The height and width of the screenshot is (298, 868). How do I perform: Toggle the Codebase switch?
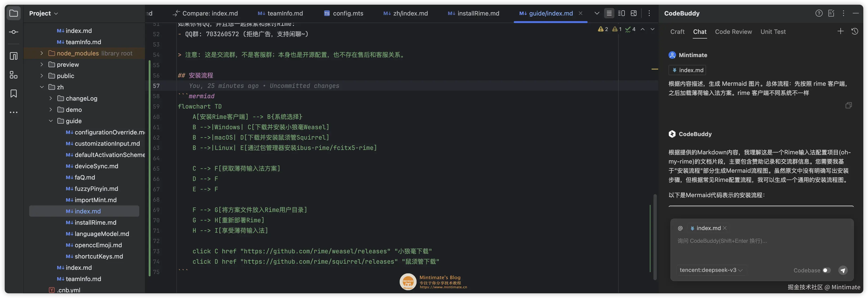[826, 271]
